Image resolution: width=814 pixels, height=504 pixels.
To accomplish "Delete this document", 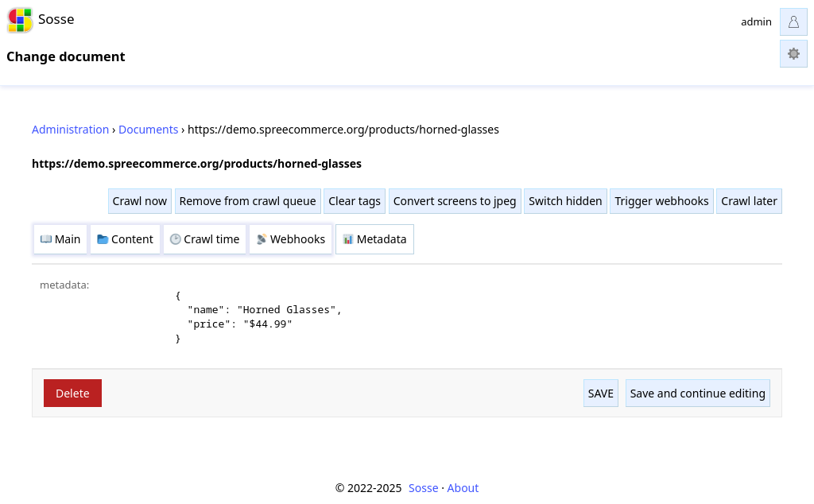I will tap(72, 394).
